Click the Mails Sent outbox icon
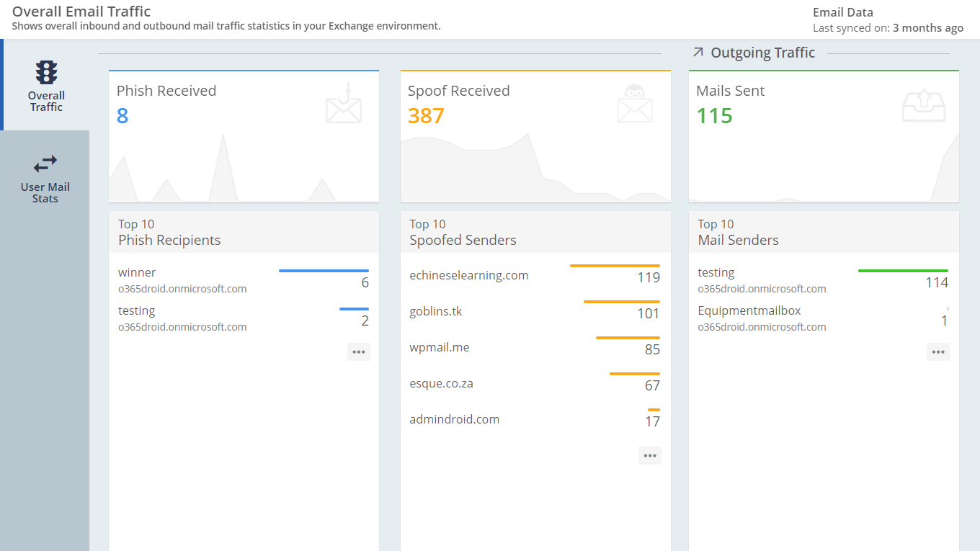This screenshot has width=980, height=551. tap(925, 105)
